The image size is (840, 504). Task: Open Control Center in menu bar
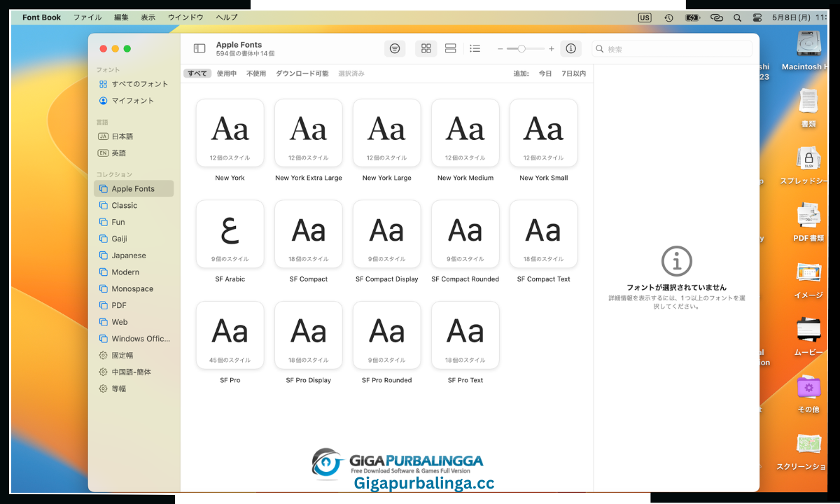coord(757,17)
